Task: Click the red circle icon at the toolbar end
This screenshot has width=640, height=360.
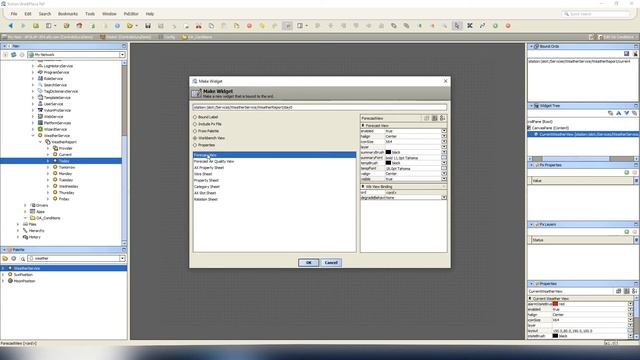Action: [508, 26]
